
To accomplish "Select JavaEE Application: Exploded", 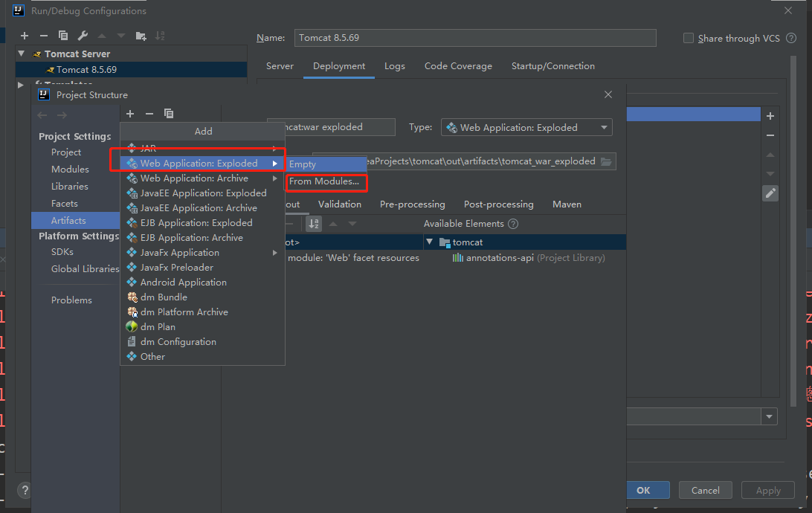I will click(x=202, y=193).
